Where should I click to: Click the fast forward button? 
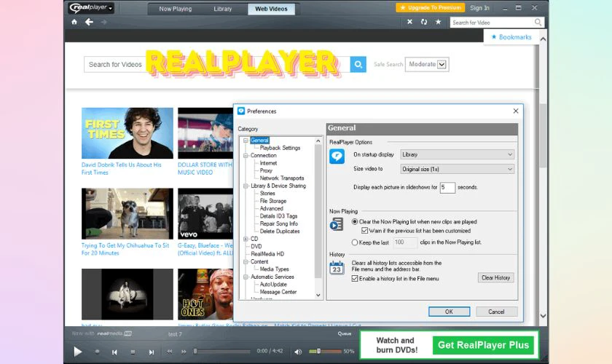[x=184, y=352]
